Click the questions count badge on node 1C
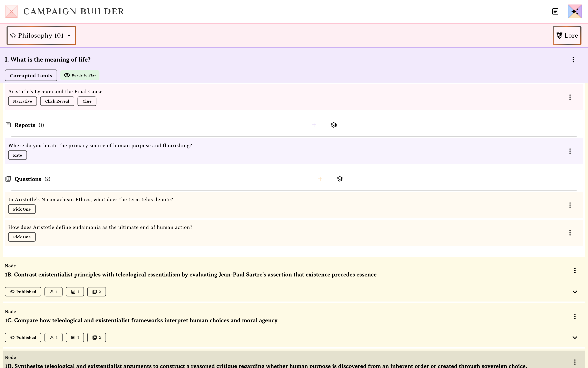The height and width of the screenshot is (368, 588). (x=96, y=338)
